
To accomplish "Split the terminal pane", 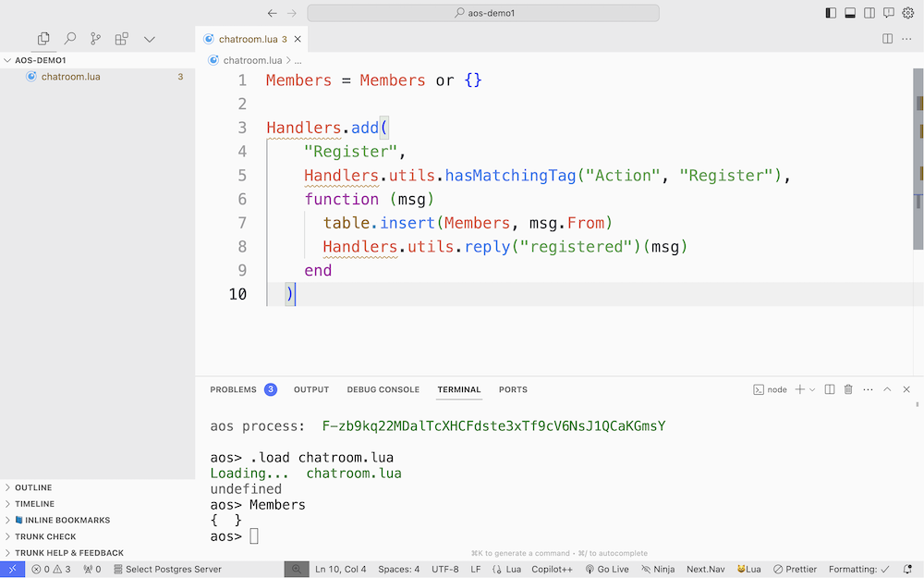I will click(x=830, y=388).
